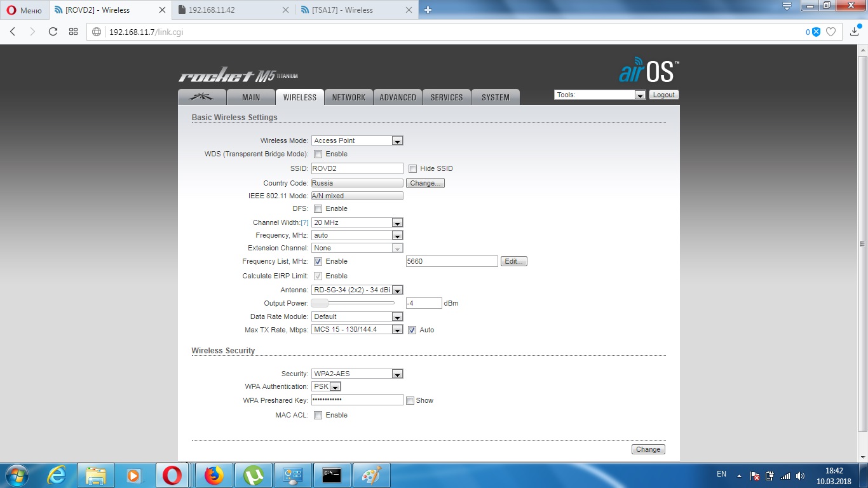
Task: Switch to the ADVANCED tab
Action: pos(398,97)
